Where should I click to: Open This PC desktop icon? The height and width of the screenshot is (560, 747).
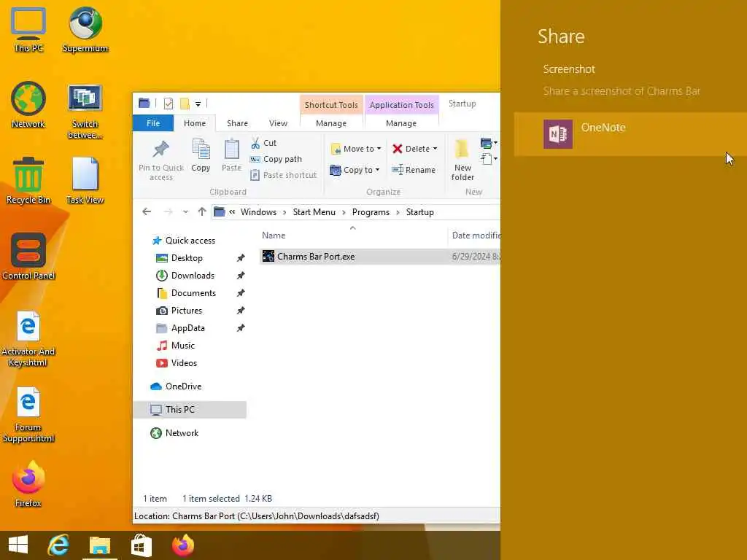click(28, 30)
